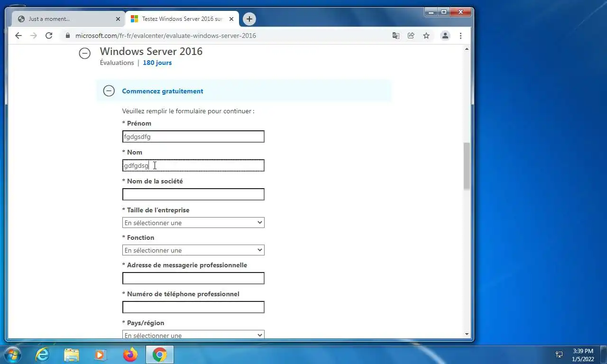This screenshot has width=607, height=364.
Task: Close the 'Testez Windows Server 2016' tab
Action: [x=232, y=19]
